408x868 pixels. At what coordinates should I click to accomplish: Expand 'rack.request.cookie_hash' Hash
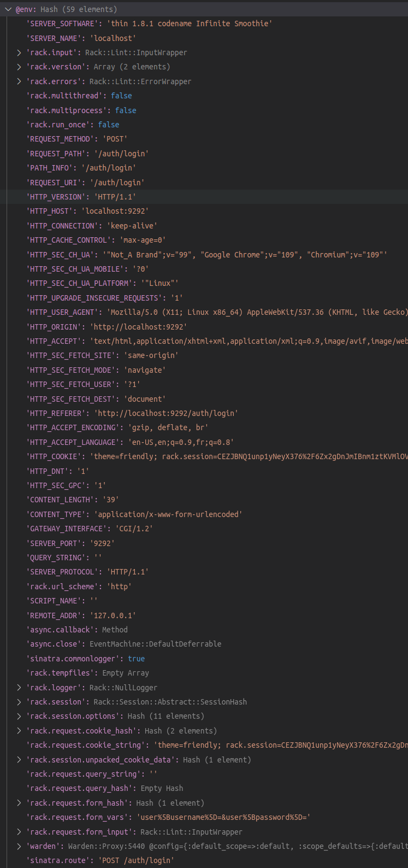tap(19, 731)
